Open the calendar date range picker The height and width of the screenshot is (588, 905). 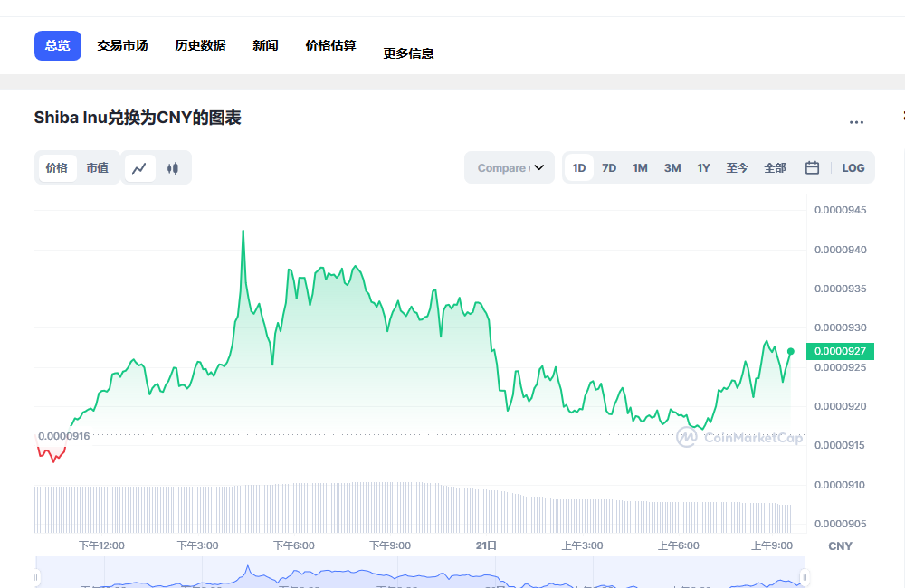(812, 168)
